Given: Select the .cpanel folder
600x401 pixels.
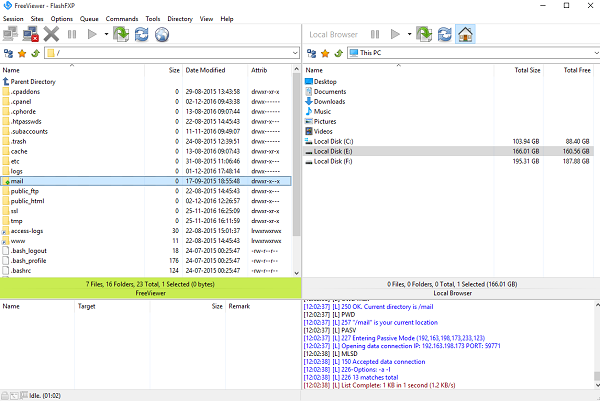Looking at the screenshot, I should point(17,101).
